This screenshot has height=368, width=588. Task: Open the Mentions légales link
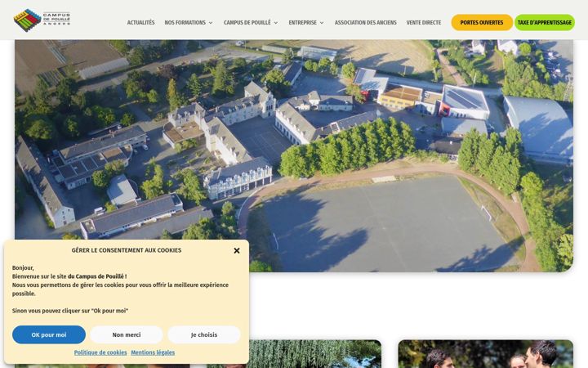(x=153, y=352)
